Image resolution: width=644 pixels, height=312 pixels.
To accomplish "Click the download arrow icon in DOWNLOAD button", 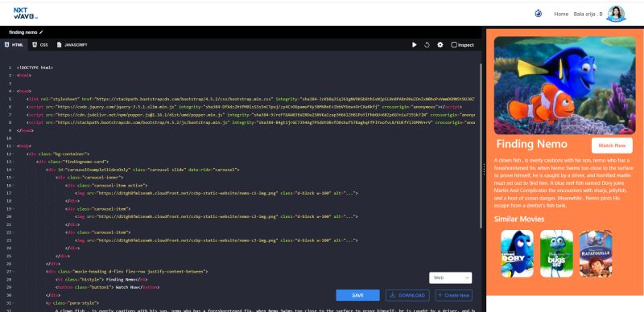I will [x=393, y=295].
